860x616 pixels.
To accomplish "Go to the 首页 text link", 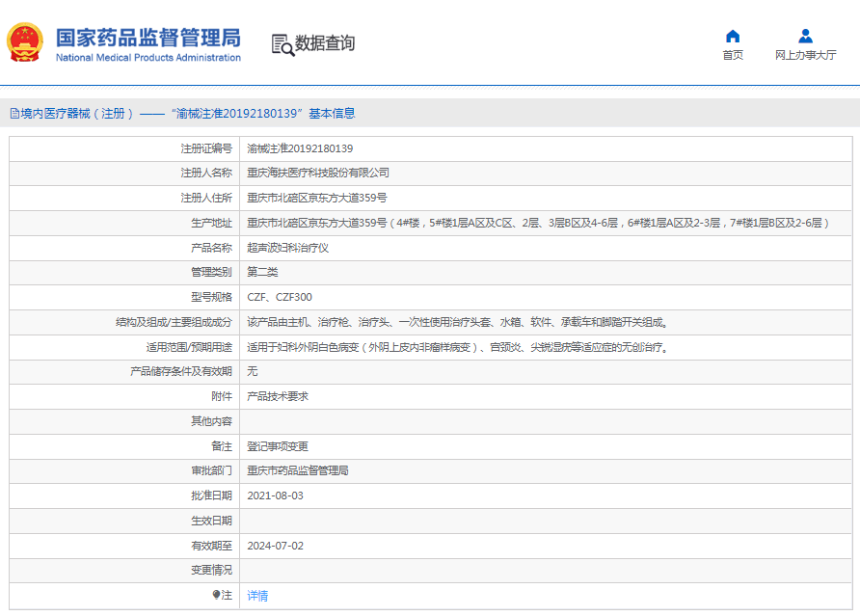I will 733,55.
